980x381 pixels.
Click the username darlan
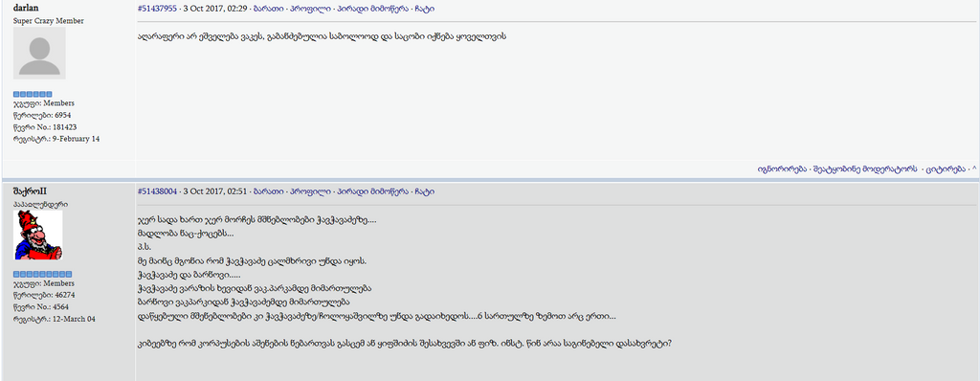point(26,8)
